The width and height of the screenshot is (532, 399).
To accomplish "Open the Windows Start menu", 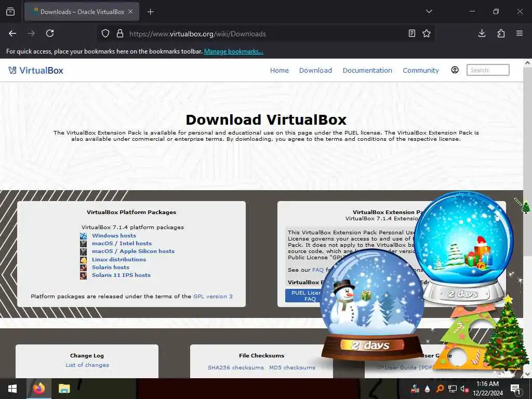I will click(x=12, y=389).
